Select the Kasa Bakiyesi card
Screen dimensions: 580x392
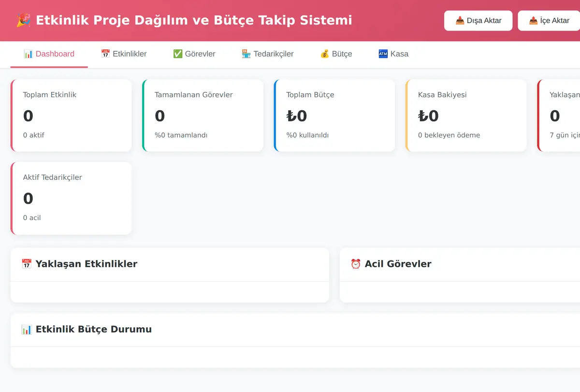tap(466, 116)
